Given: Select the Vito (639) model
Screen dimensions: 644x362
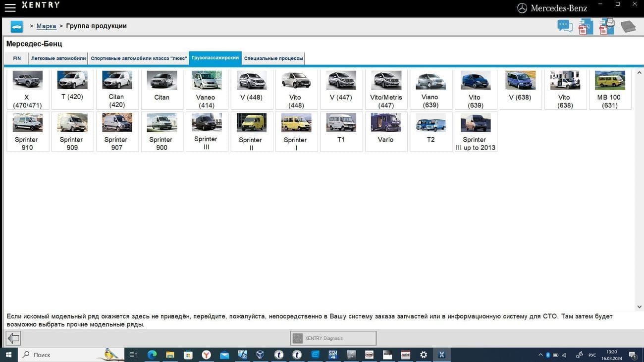Looking at the screenshot, I should [x=476, y=89].
